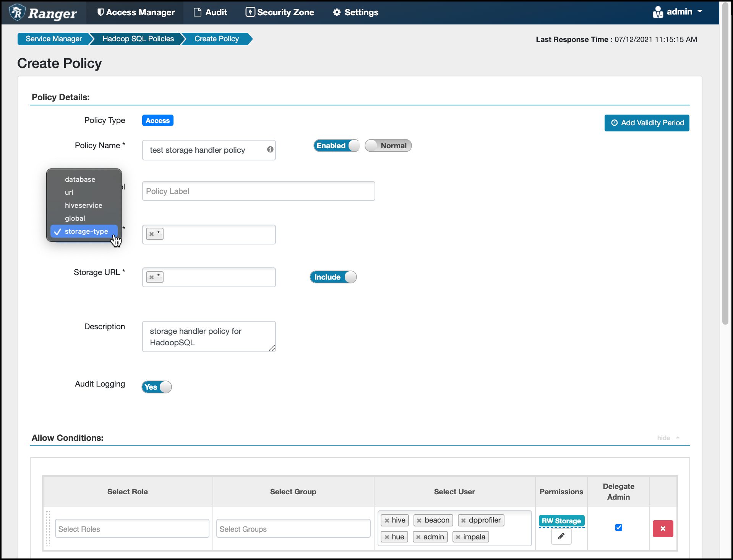Image resolution: width=733 pixels, height=560 pixels.
Task: Choose hiveservice in the dropdown list
Action: click(83, 205)
